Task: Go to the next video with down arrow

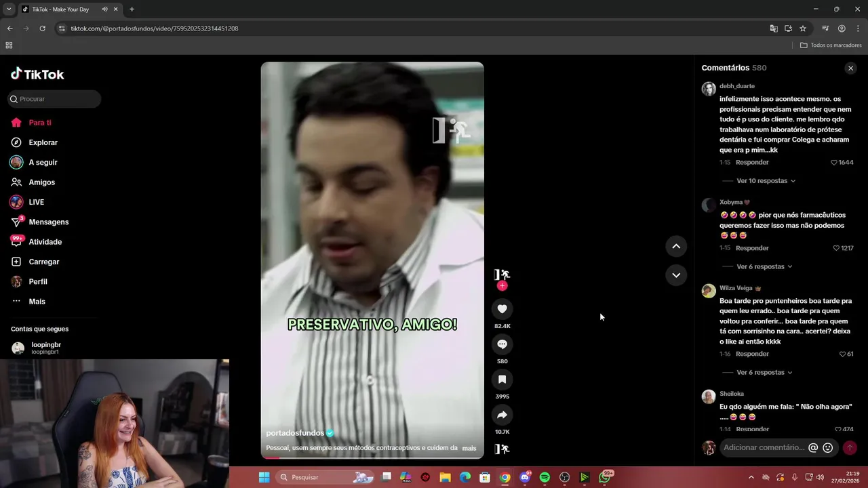Action: coord(676,275)
